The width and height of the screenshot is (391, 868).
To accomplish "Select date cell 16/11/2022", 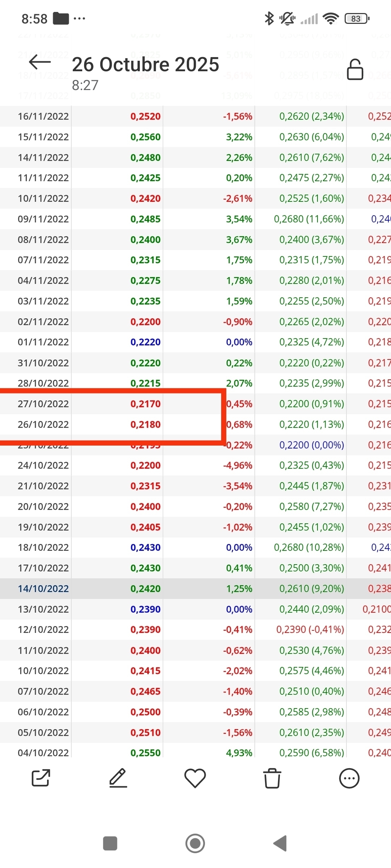I will [x=43, y=116].
